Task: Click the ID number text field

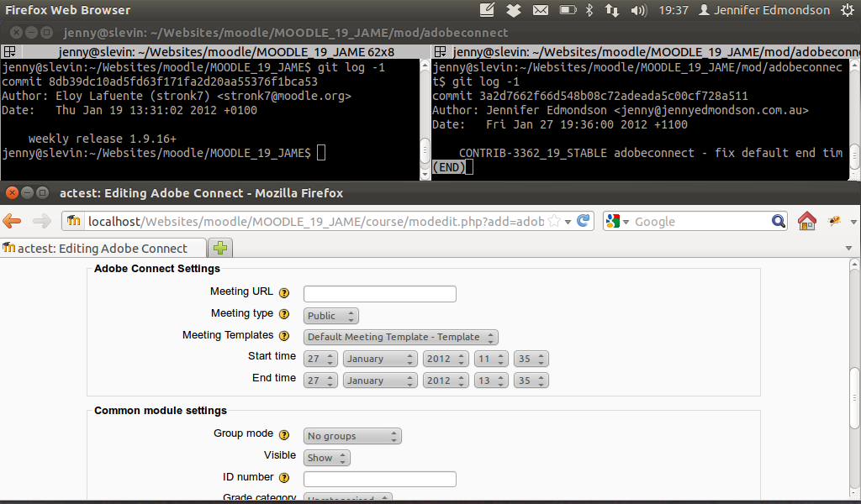Action: point(380,480)
